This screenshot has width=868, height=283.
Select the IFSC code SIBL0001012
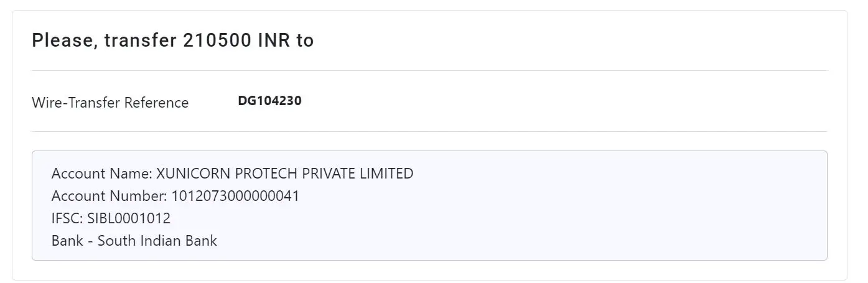[129, 218]
